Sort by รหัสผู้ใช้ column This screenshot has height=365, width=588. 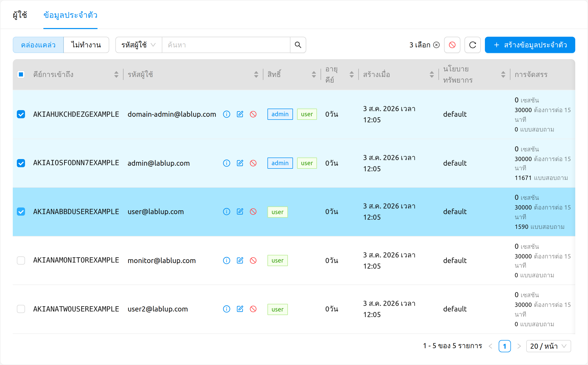click(x=256, y=74)
